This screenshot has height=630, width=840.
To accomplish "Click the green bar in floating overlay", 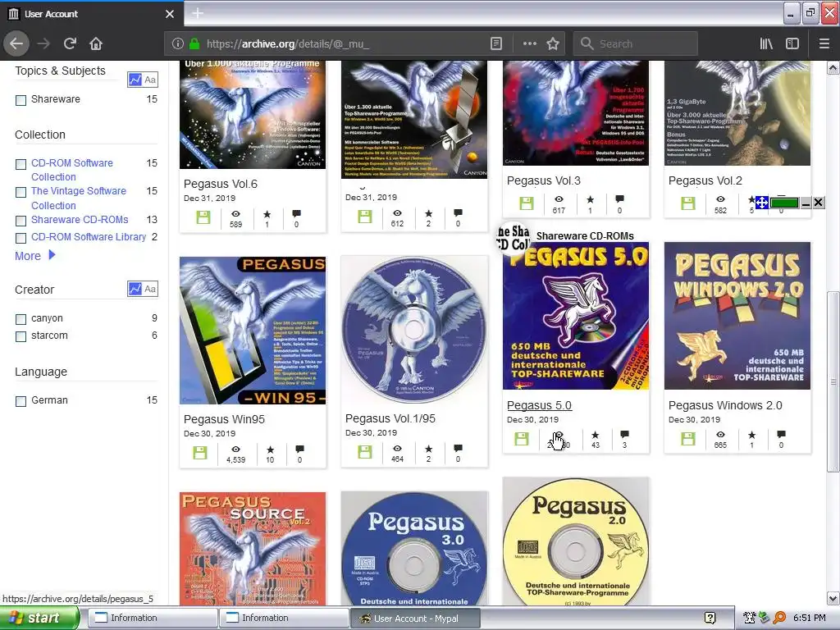I will coord(784,203).
